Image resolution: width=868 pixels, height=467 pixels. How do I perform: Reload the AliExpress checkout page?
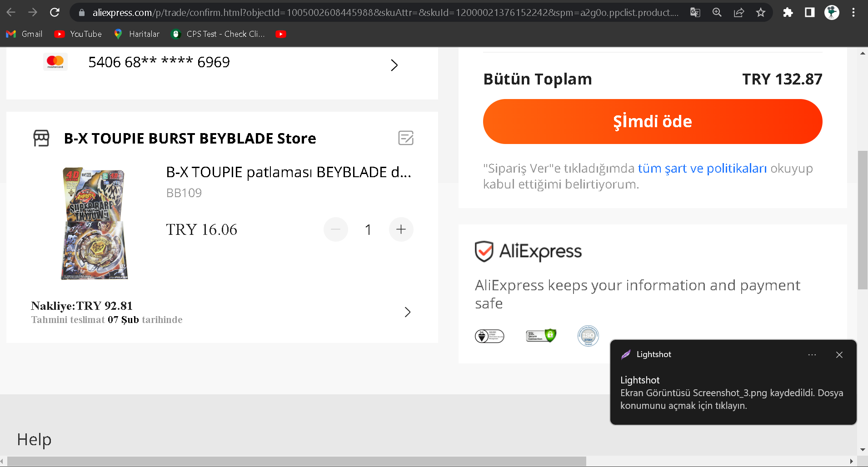pos(55,12)
